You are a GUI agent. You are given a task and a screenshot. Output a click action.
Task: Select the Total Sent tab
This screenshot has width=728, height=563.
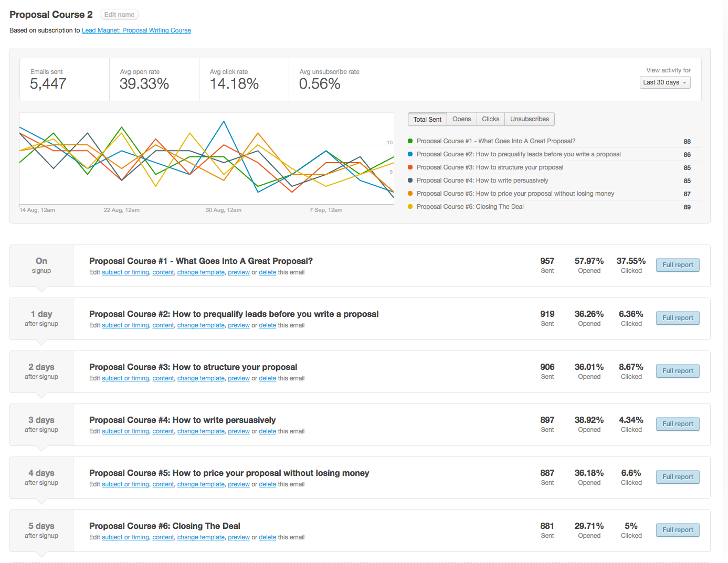click(427, 120)
